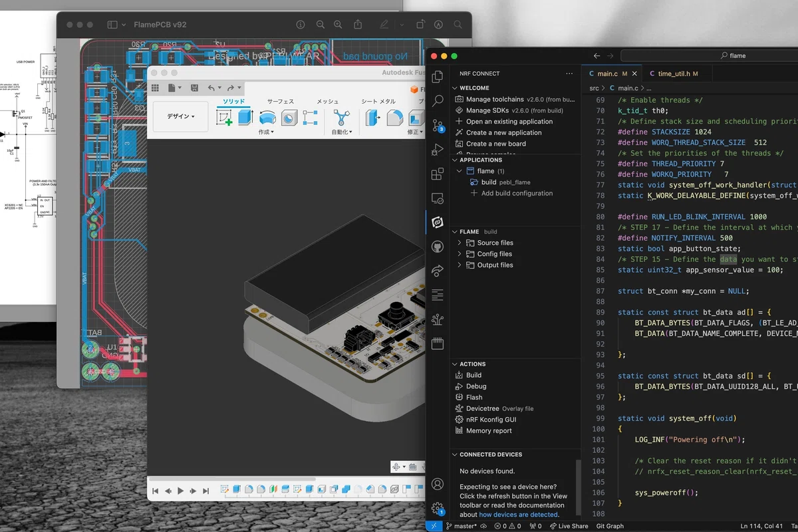This screenshot has height=532, width=798.
Task: Open the Live Share activity bar icon
Action: pos(437,271)
